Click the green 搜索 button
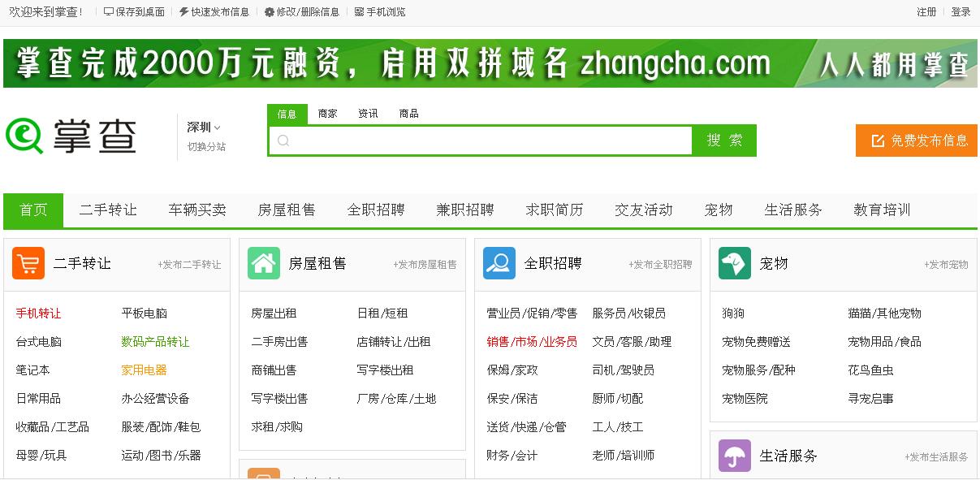This screenshot has height=480, width=980. (x=724, y=141)
